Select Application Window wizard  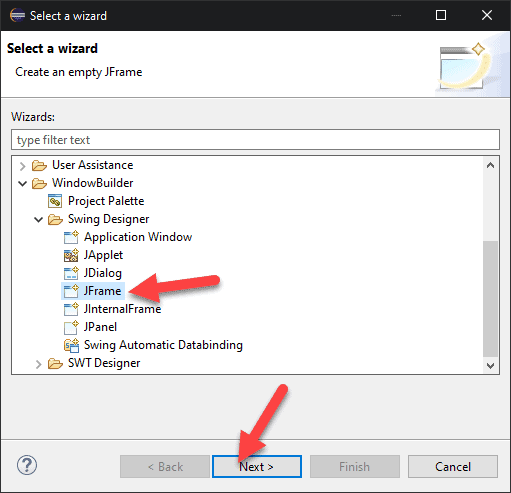tap(138, 237)
